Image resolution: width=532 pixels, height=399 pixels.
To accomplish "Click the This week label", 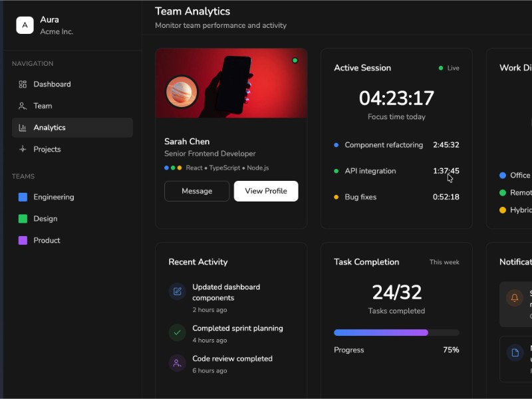I will pyautogui.click(x=444, y=262).
